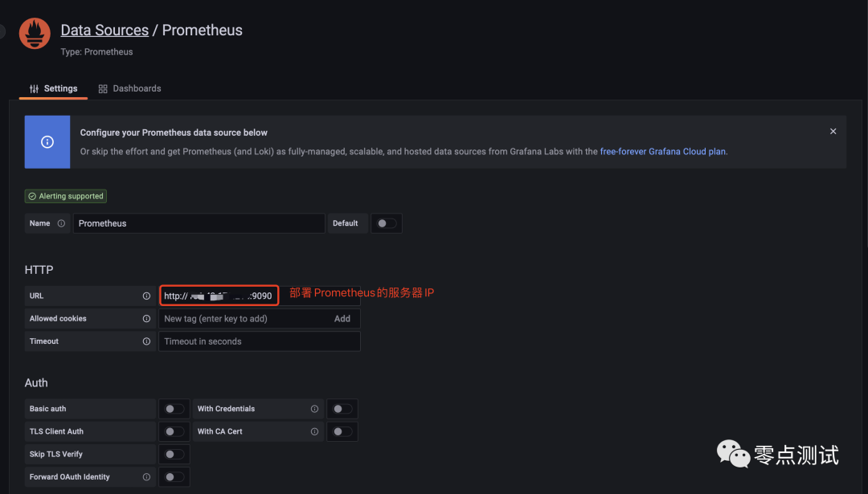Open the free-forever Grafana Cloud plan link

[x=662, y=152]
